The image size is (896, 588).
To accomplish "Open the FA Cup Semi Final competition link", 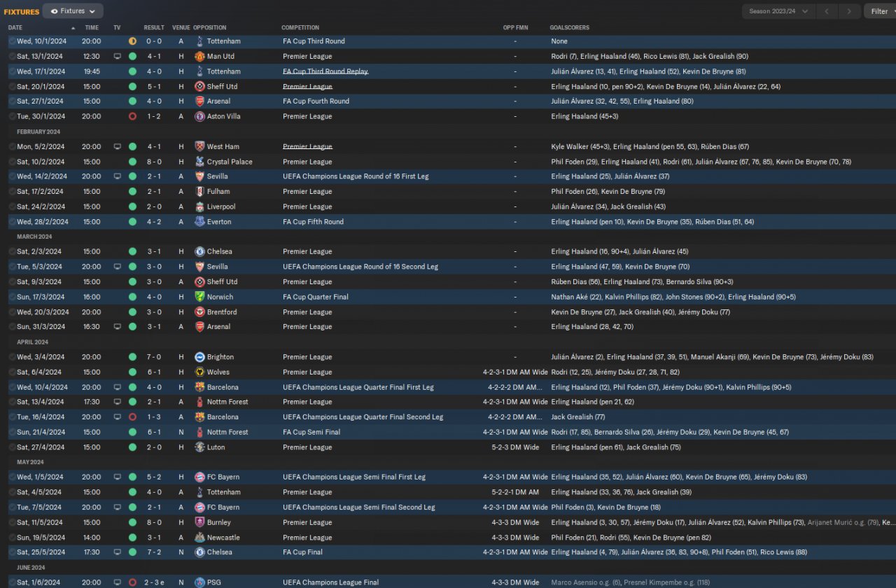I will coord(311,432).
